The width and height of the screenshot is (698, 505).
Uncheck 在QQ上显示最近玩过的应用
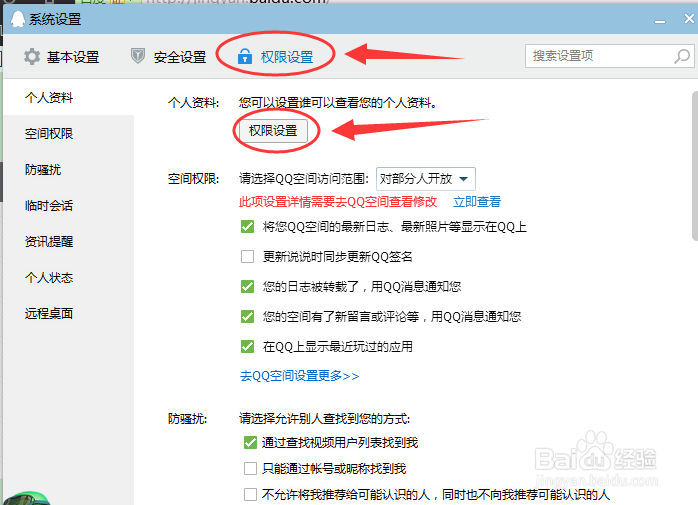[x=248, y=346]
